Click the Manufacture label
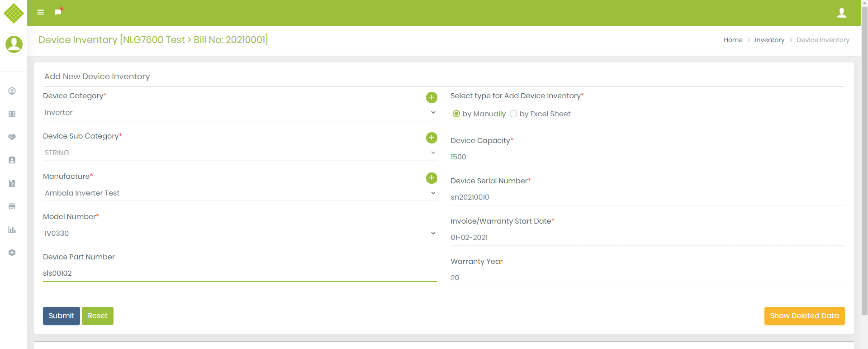This screenshot has width=868, height=349. pyautogui.click(x=68, y=176)
